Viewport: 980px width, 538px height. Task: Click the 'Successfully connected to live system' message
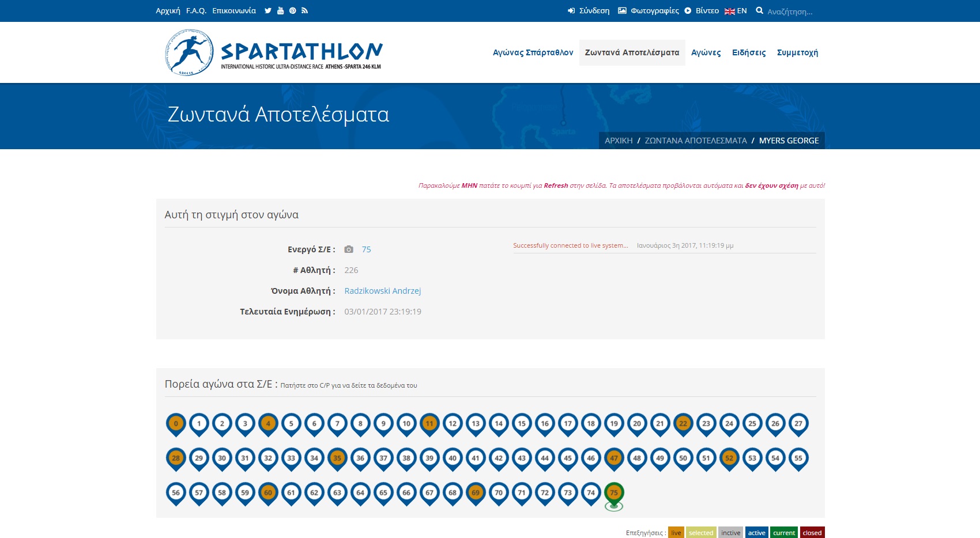(571, 245)
